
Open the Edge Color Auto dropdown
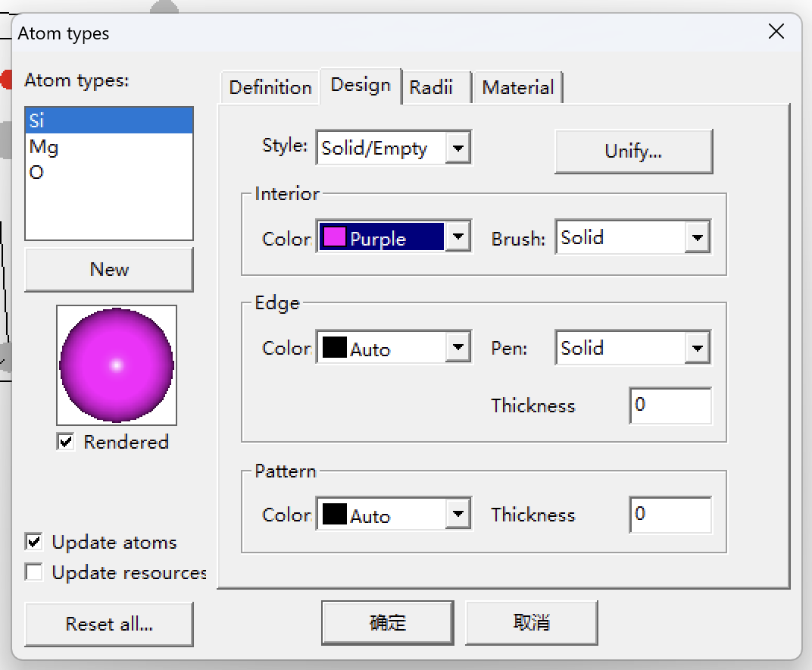tap(458, 349)
